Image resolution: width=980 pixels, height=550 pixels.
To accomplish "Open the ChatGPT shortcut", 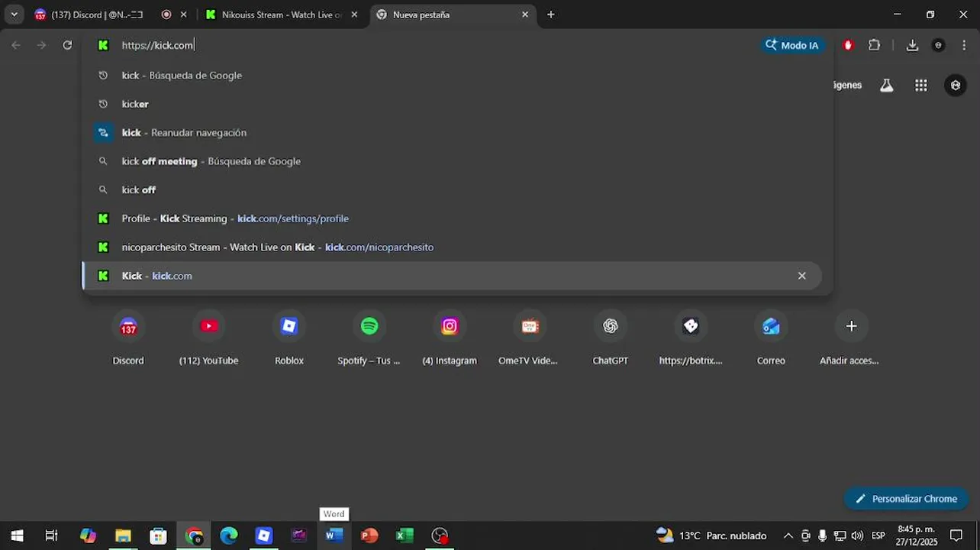I will 611,338.
